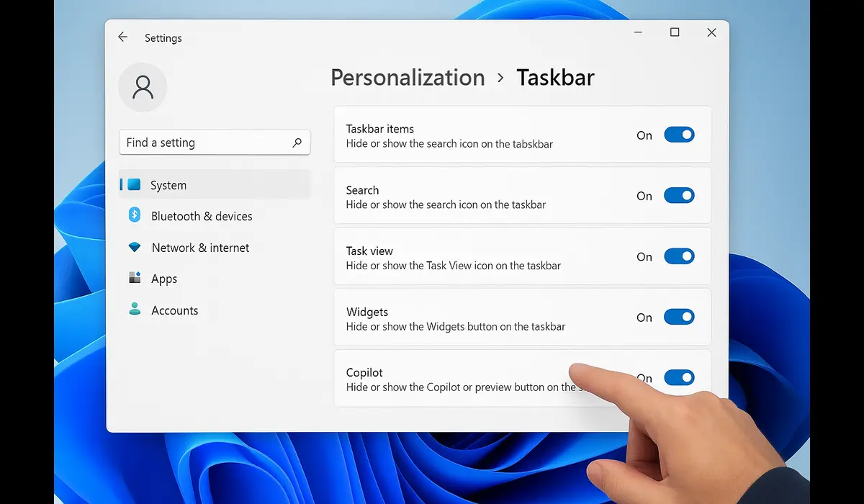Image resolution: width=864 pixels, height=504 pixels.
Task: Click the System monitor icon in the sidebar
Action: click(135, 184)
